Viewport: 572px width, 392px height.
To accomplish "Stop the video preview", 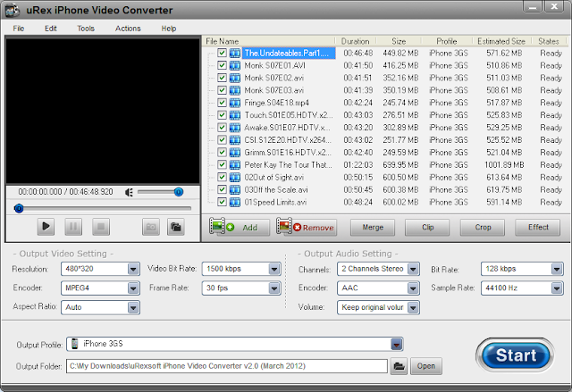I will coord(101,227).
